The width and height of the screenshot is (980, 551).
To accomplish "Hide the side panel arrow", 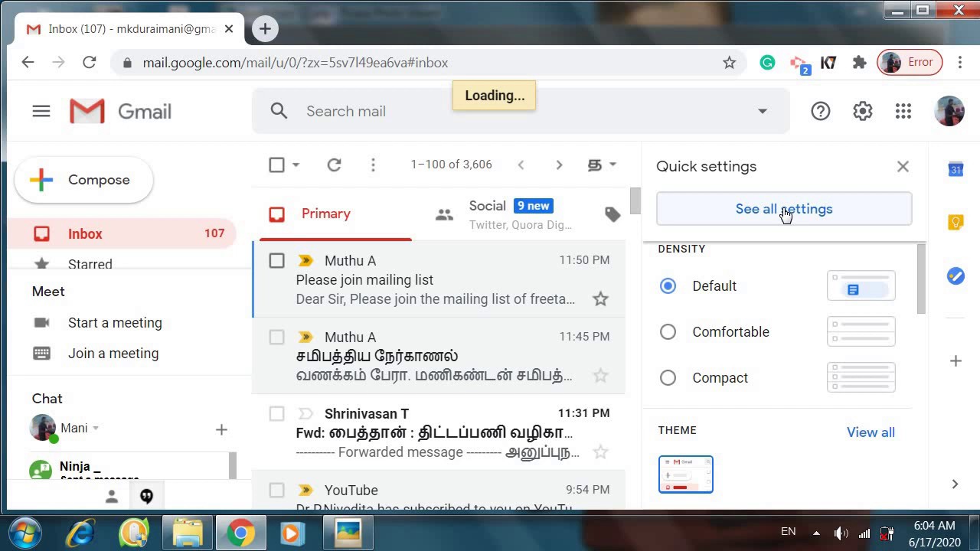I will click(955, 484).
